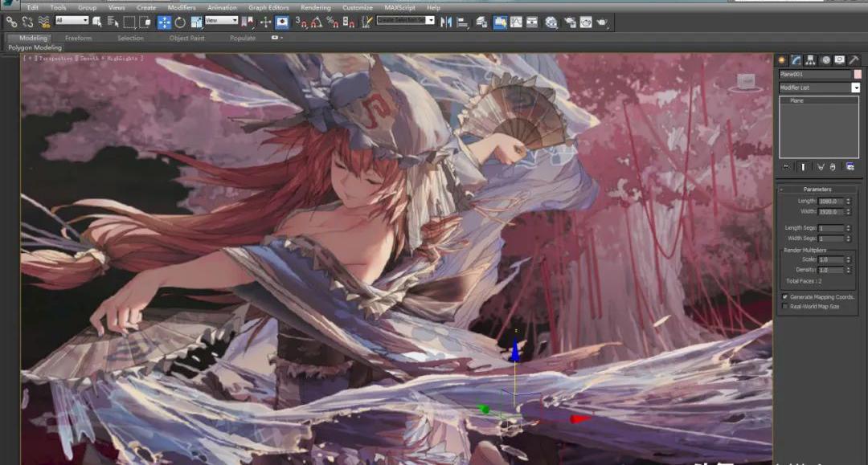This screenshot has height=465, width=868.
Task: Open the Motion command panel tab
Action: (x=825, y=59)
